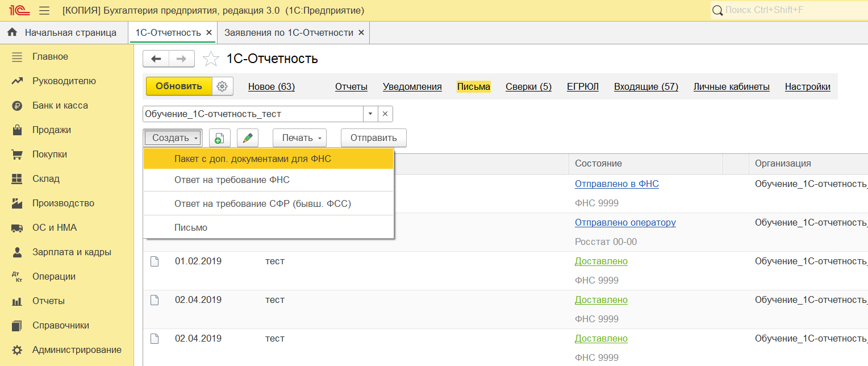Open ЕГРЮЛ link

point(583,87)
